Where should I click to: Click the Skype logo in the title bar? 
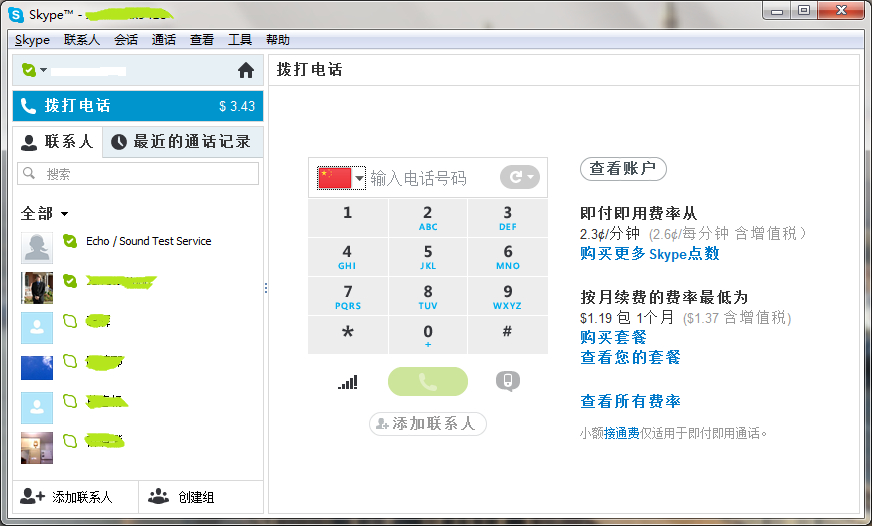(x=16, y=14)
